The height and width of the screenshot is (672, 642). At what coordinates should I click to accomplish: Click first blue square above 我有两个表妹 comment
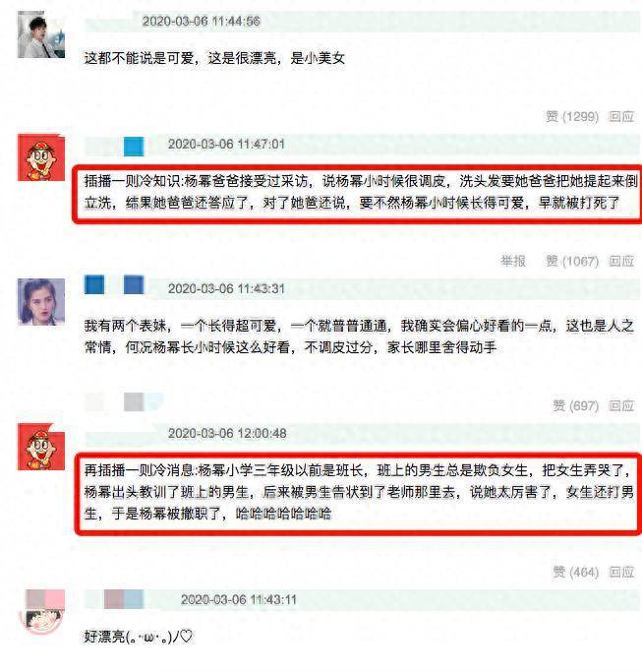point(94,284)
